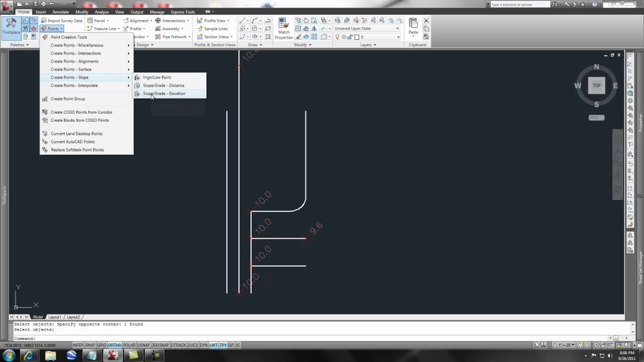Open the Points dropdown button
The height and width of the screenshot is (362, 644).
[x=52, y=29]
